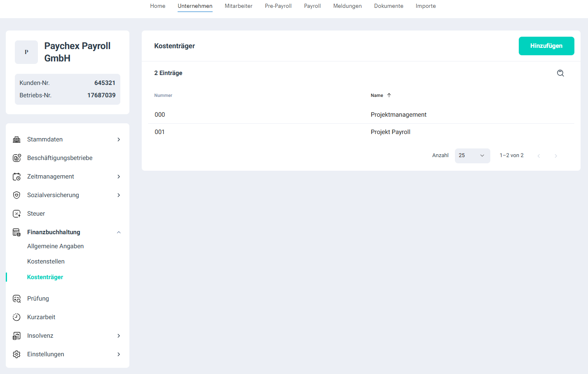Click the Kurzarbeit clock icon
This screenshot has width=588, height=374.
pyautogui.click(x=16, y=317)
